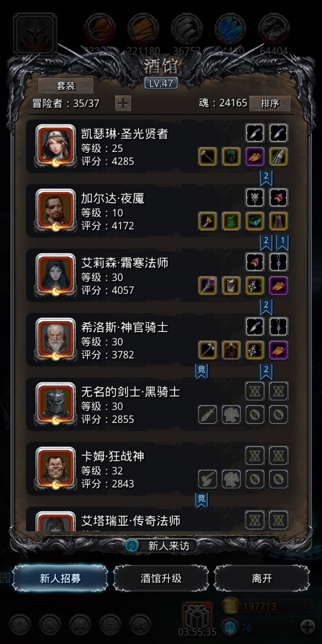This screenshot has height=644, width=322.
Task: Tap empty armor slot of 卡姆·狂战神
Action: coord(231,479)
